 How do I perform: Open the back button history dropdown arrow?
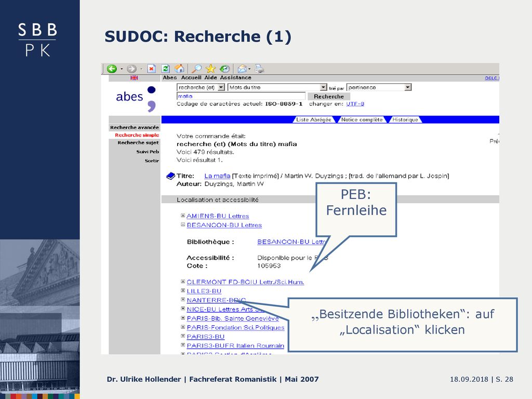pos(122,69)
